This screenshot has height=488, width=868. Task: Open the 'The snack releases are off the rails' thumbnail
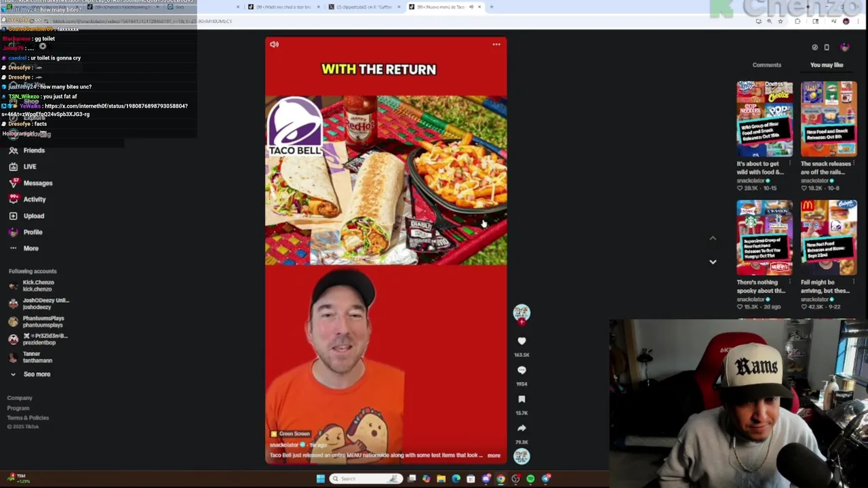point(829,119)
